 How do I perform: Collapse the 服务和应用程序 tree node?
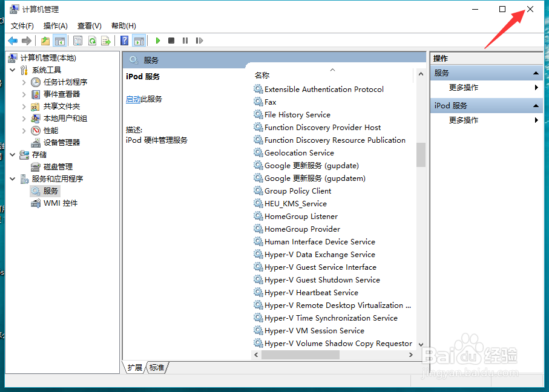click(13, 179)
